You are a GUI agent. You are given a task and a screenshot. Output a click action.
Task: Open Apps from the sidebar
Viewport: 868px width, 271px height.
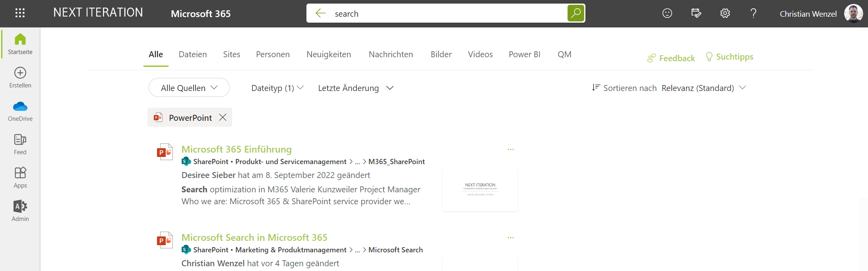click(x=20, y=178)
